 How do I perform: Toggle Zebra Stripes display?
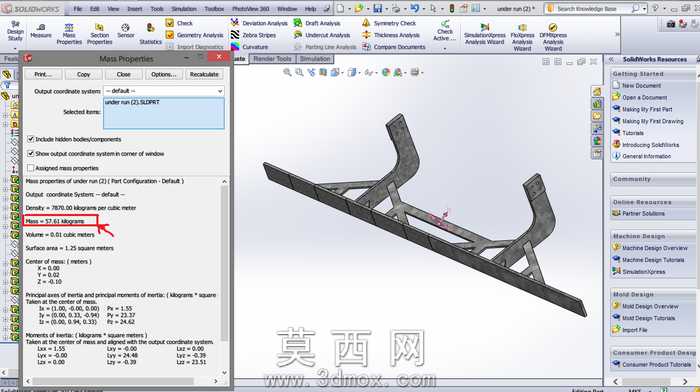253,35
